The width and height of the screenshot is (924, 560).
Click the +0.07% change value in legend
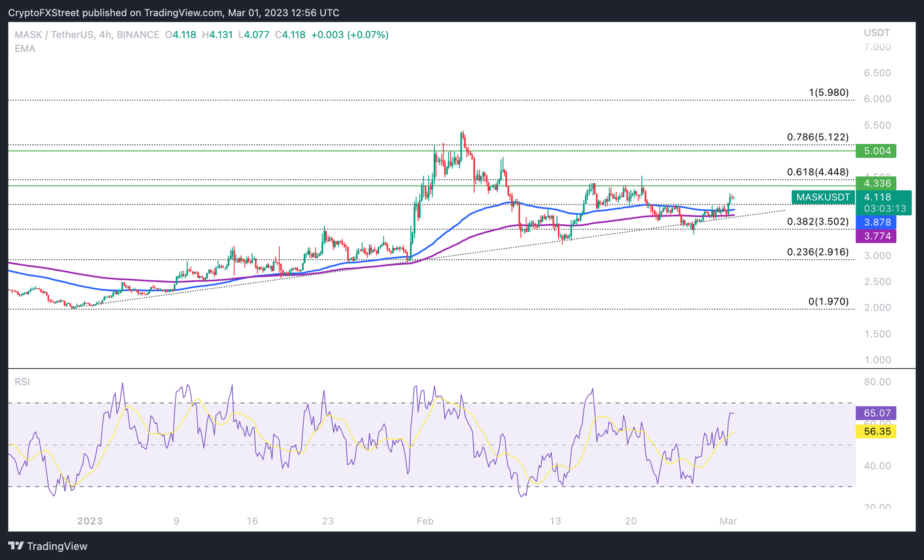(368, 35)
